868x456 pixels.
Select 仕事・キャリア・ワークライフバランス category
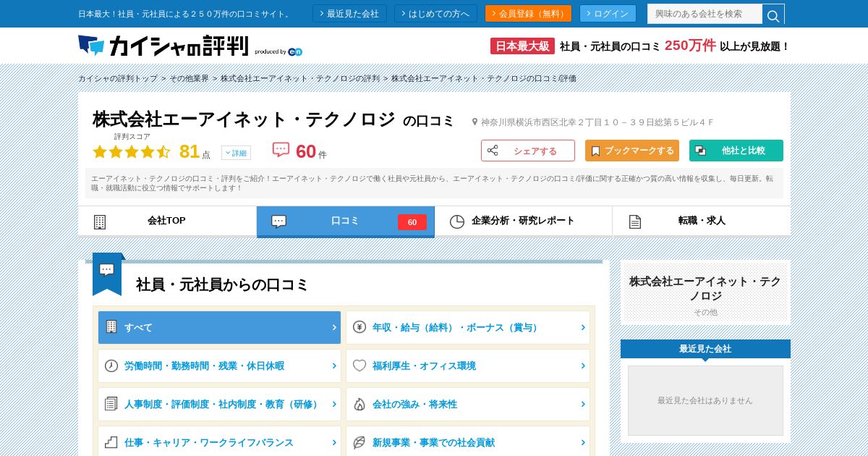point(219,442)
